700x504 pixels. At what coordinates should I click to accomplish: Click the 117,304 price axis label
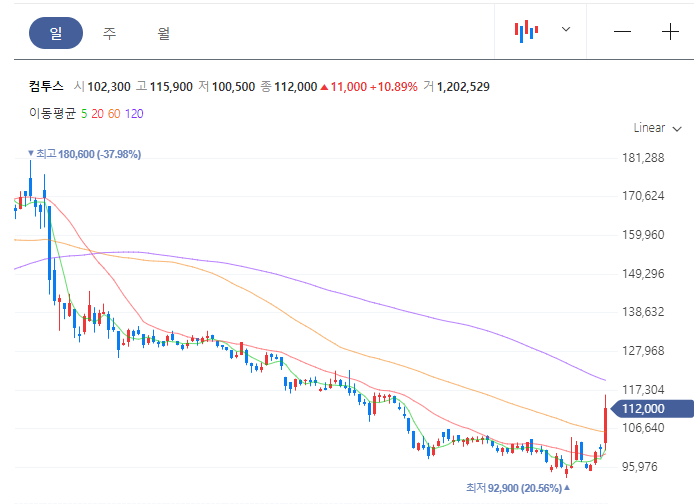click(x=643, y=390)
